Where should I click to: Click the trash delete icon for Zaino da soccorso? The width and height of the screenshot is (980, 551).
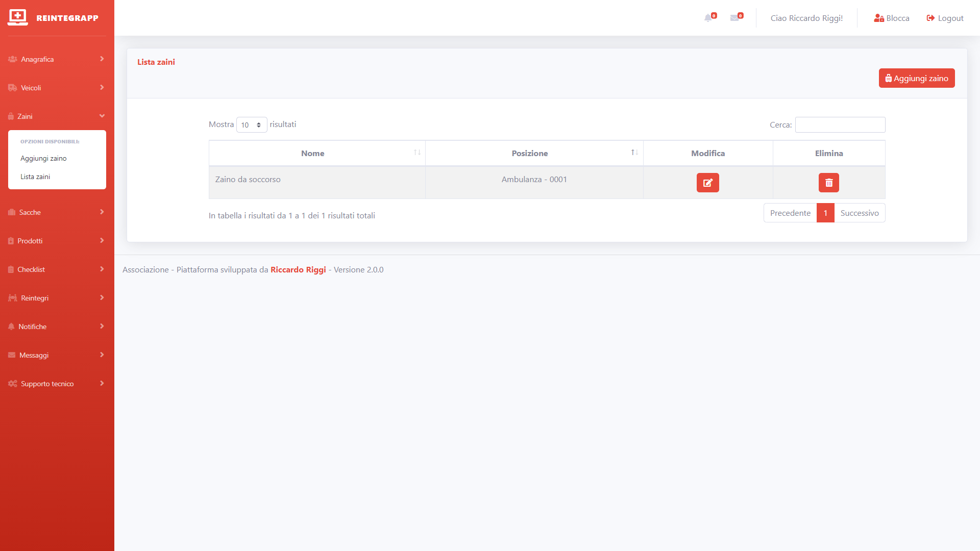tap(828, 183)
